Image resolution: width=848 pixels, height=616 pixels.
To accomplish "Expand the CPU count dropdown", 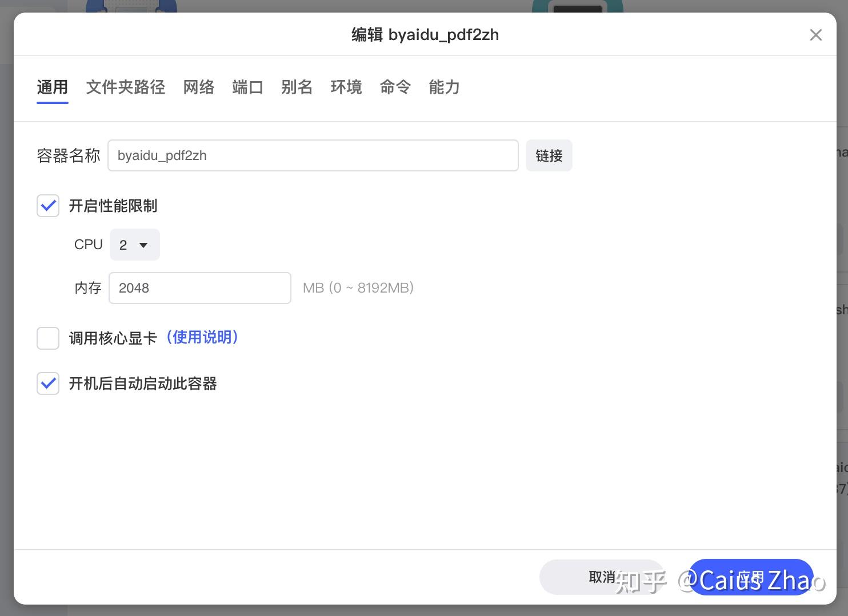I will click(135, 245).
